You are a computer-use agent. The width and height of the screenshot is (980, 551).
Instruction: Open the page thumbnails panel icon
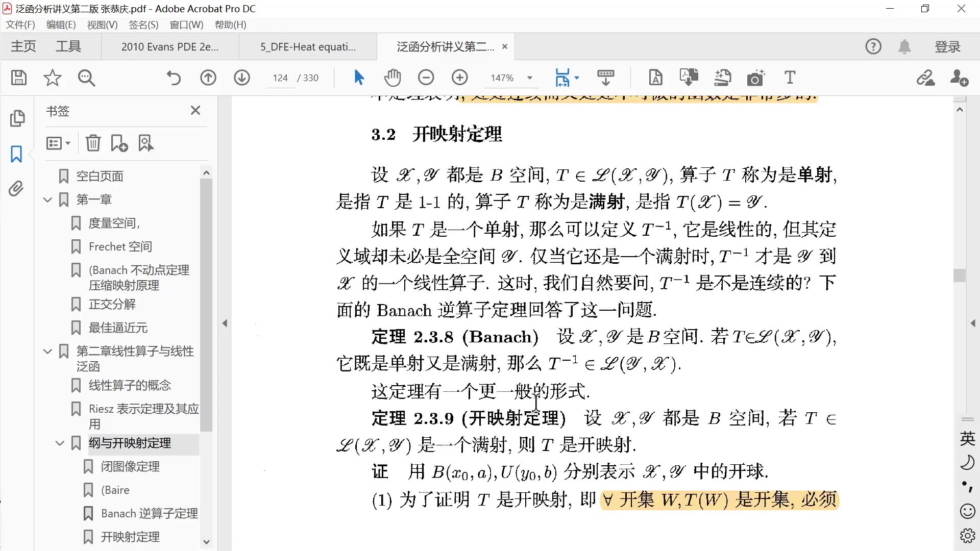click(17, 118)
